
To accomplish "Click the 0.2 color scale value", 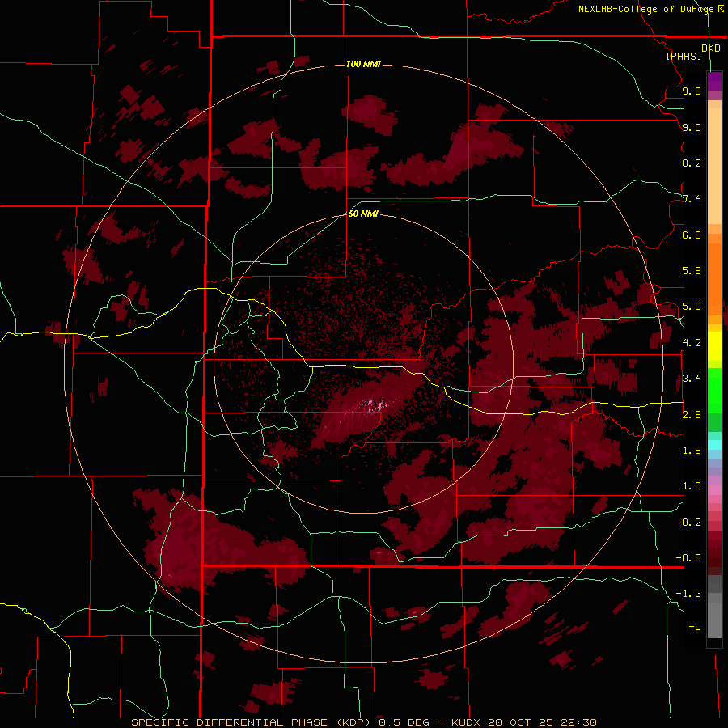I will pyautogui.click(x=692, y=523).
